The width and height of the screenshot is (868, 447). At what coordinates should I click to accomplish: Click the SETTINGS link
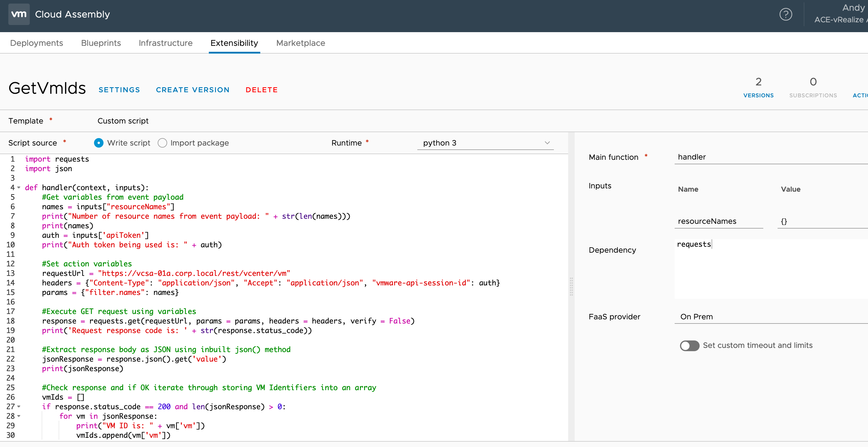(x=119, y=90)
